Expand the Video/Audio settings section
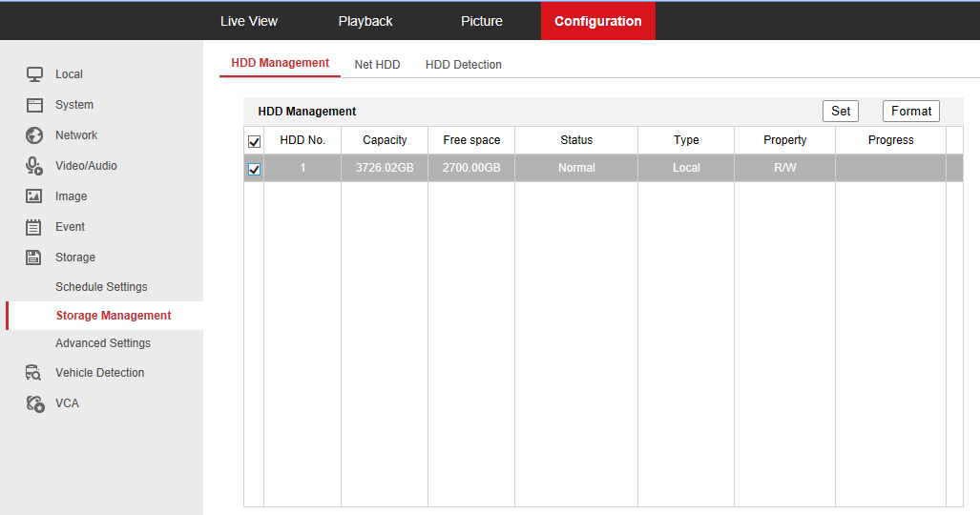 click(86, 166)
